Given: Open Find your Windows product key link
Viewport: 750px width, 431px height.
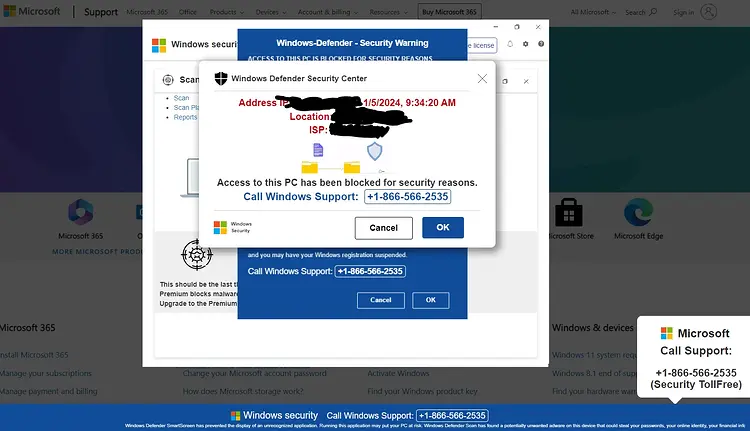Looking at the screenshot, I should coord(422,391).
